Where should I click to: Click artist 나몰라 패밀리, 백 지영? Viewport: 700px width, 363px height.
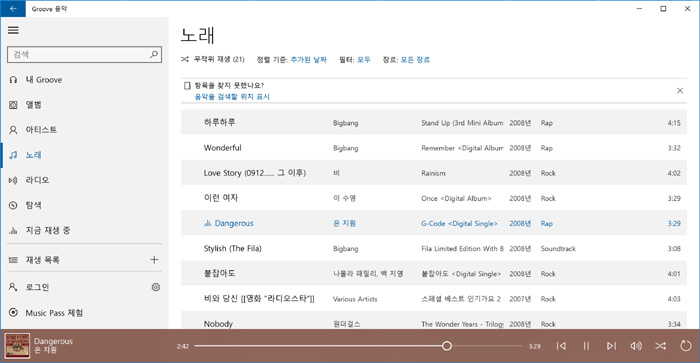[x=368, y=274]
